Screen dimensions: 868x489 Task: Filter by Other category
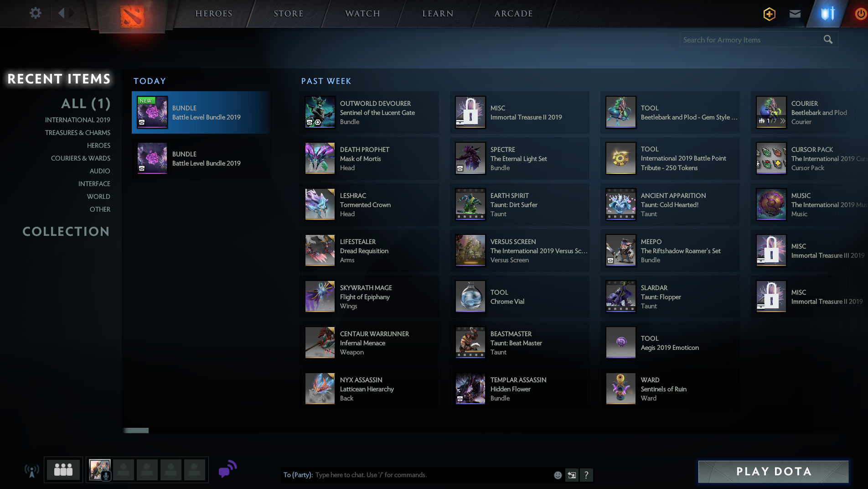coord(100,209)
